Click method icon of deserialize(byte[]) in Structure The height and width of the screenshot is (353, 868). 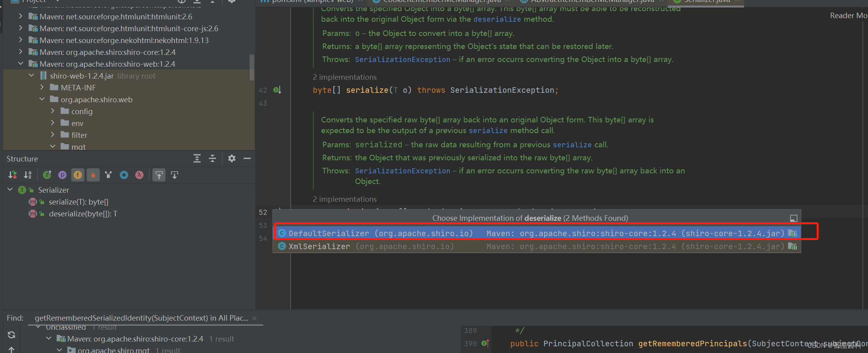click(x=32, y=214)
